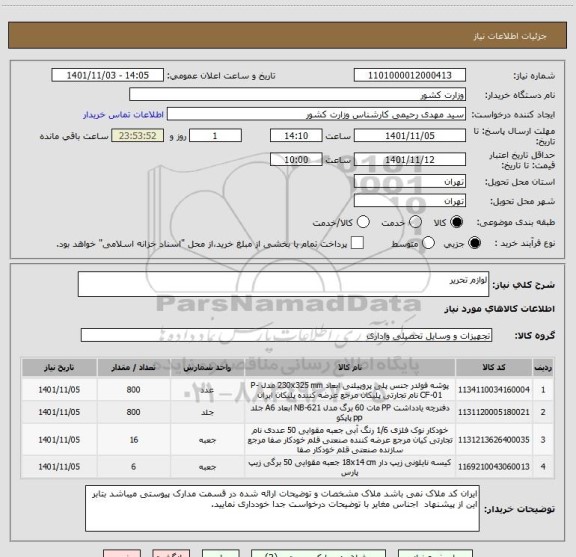This screenshot has width=576, height=557.
Task: Click the remaining days field showing 1
Action: 215,136
